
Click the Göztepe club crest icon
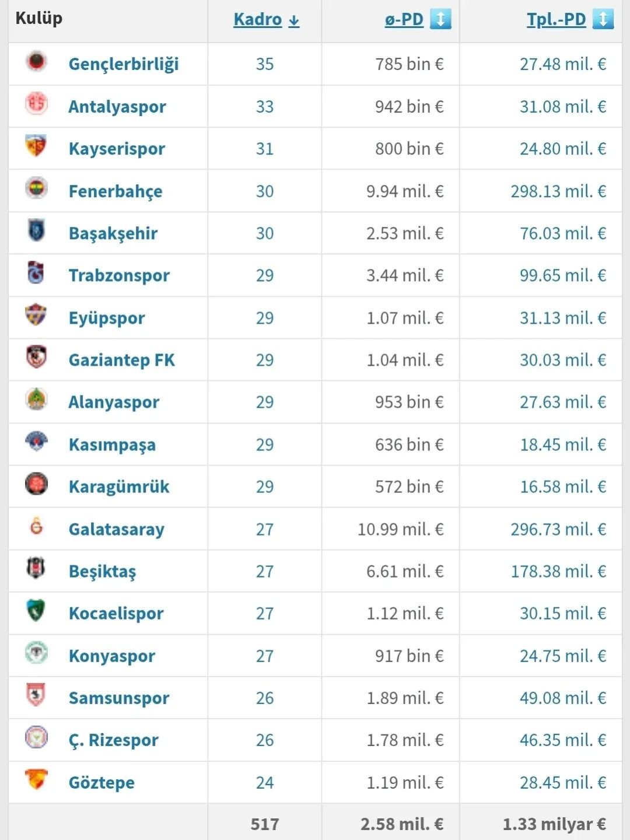36,779
